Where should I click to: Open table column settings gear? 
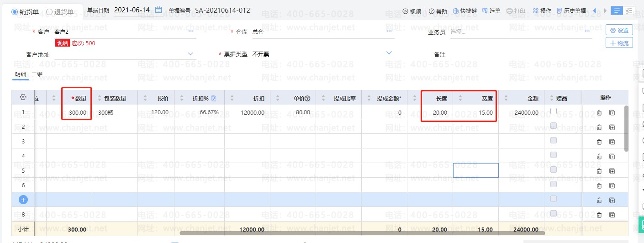23,97
